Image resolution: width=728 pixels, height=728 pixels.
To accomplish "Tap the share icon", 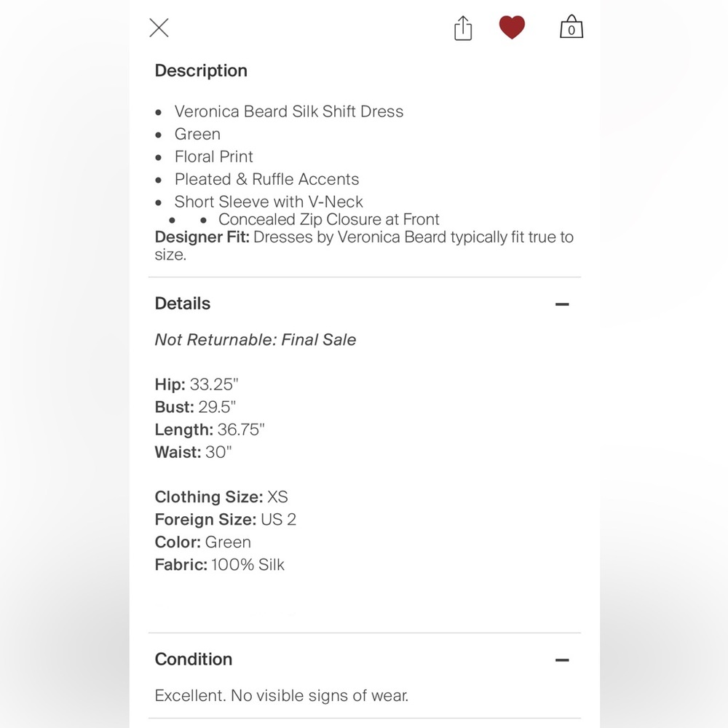I will [463, 28].
